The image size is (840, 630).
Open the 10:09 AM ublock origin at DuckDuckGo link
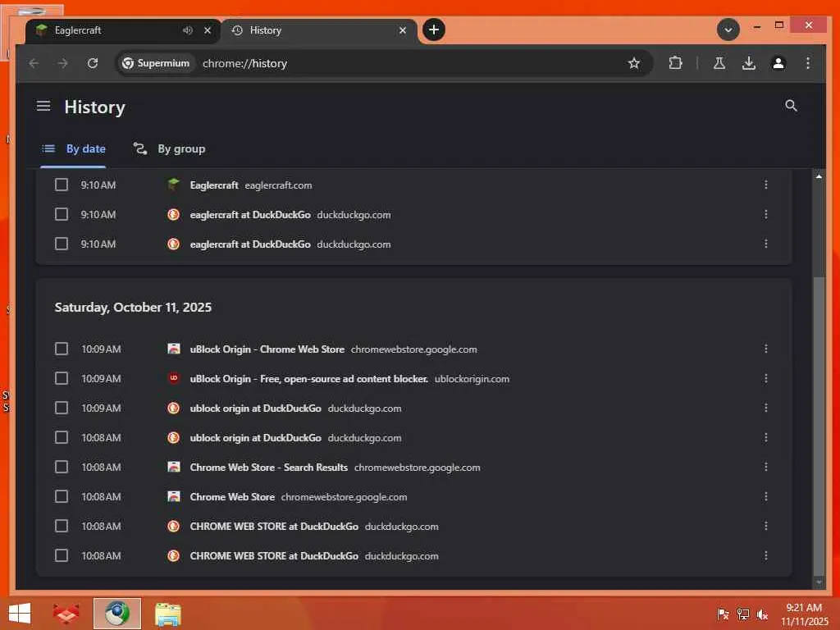click(x=256, y=408)
